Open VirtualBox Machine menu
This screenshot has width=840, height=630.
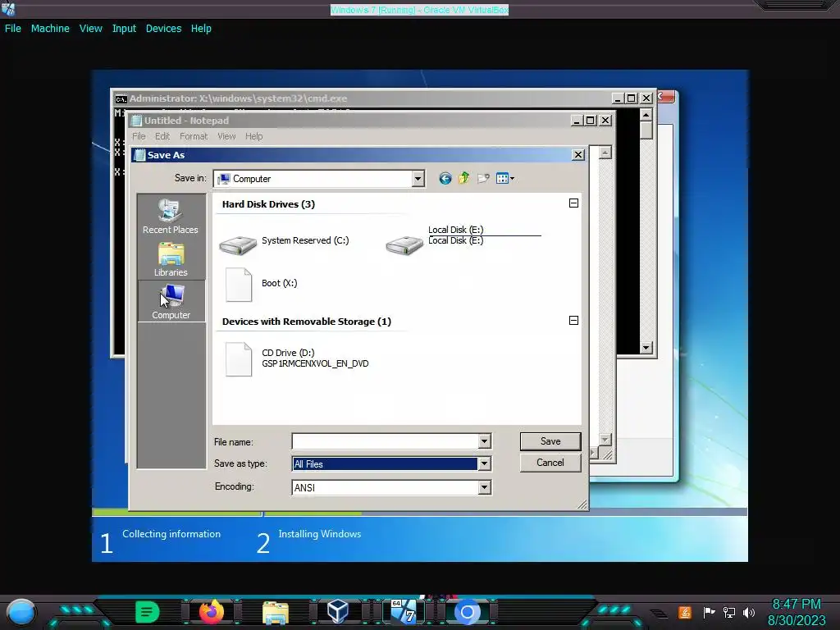50,29
